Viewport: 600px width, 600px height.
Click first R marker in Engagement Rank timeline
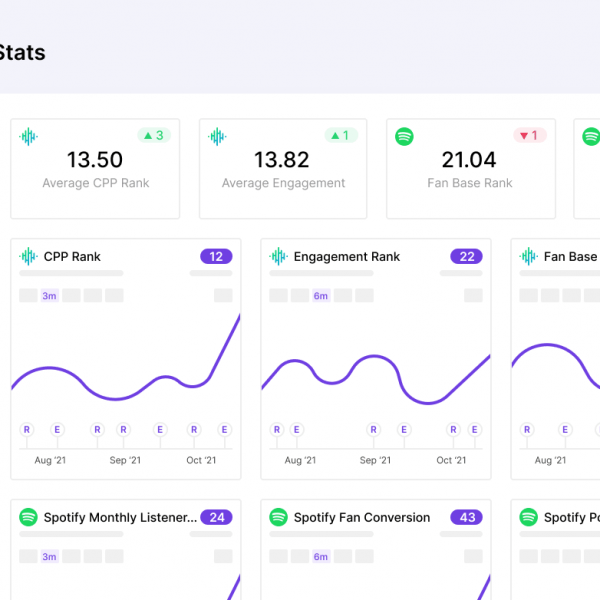pyautogui.click(x=277, y=430)
